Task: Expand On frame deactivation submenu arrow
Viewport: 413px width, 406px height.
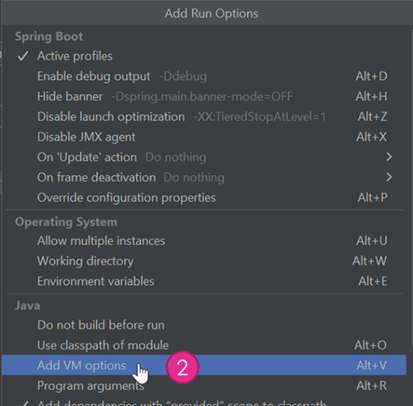Action: coord(389,177)
